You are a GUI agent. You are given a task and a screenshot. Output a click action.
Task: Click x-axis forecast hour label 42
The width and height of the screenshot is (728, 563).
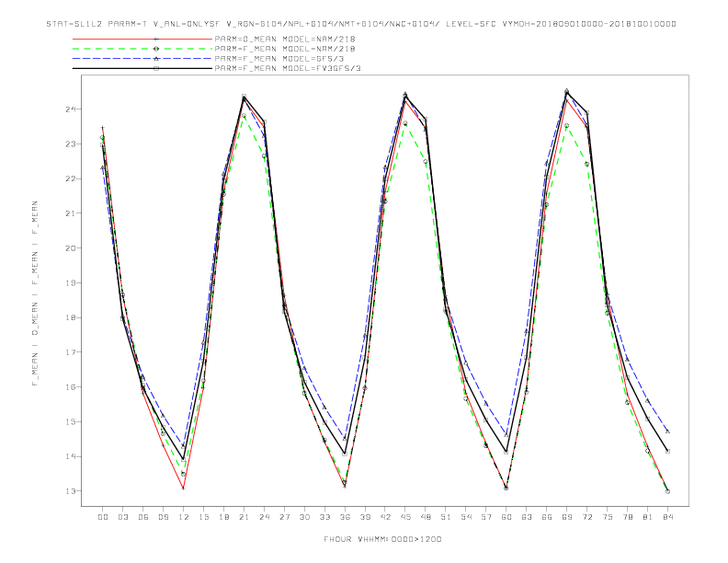point(385,517)
